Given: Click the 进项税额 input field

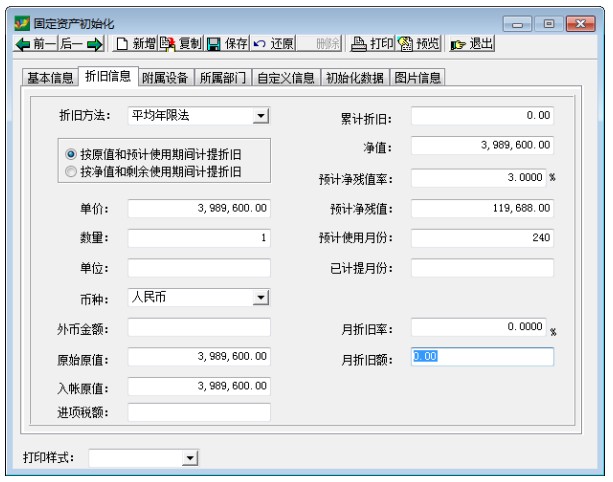Looking at the screenshot, I should click(199, 412).
